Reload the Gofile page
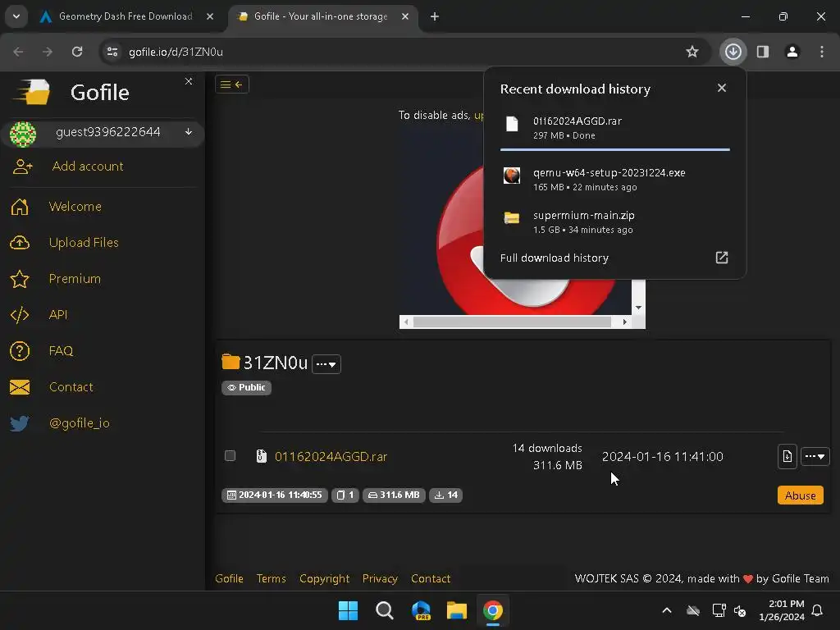840x630 pixels. (x=77, y=52)
